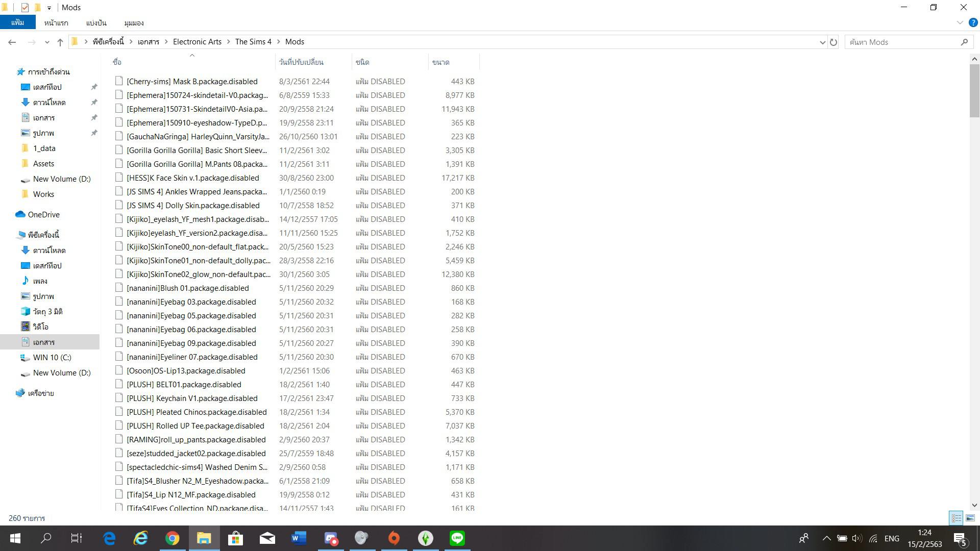Image resolution: width=980 pixels, height=551 pixels.
Task: Open address bar history dropdown
Action: [x=822, y=42]
